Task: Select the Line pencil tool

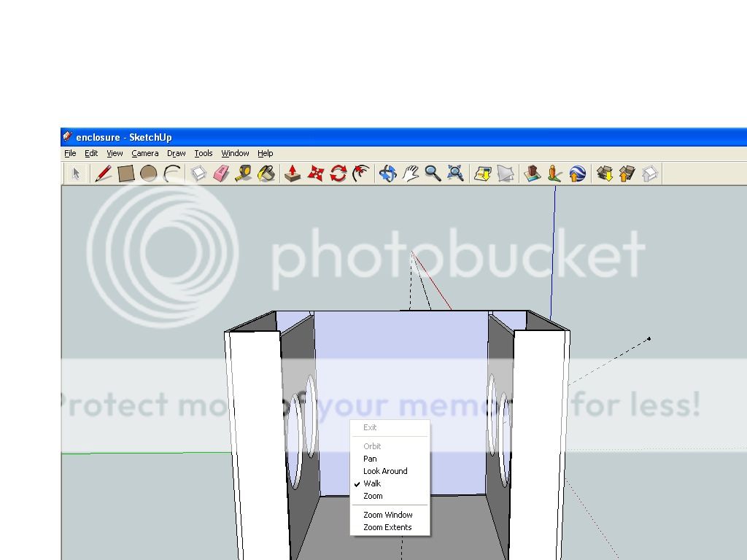Action: coord(103,174)
